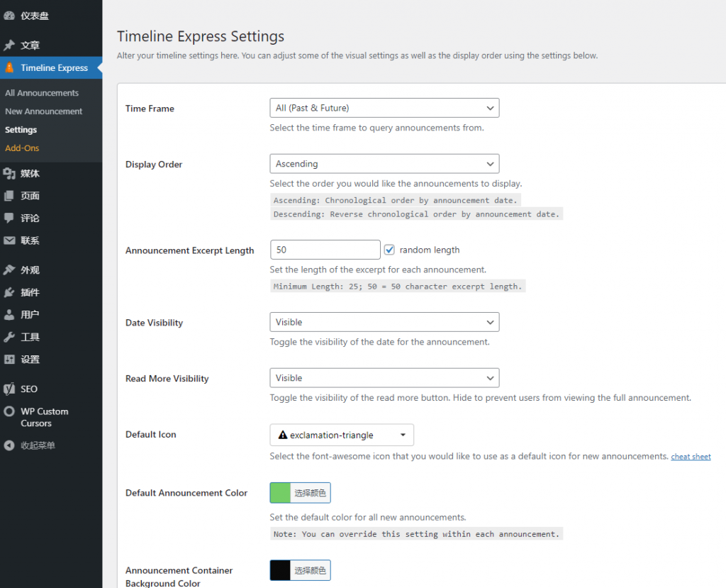726x588 pixels.
Task: Click the random length label text
Action: [x=429, y=250]
